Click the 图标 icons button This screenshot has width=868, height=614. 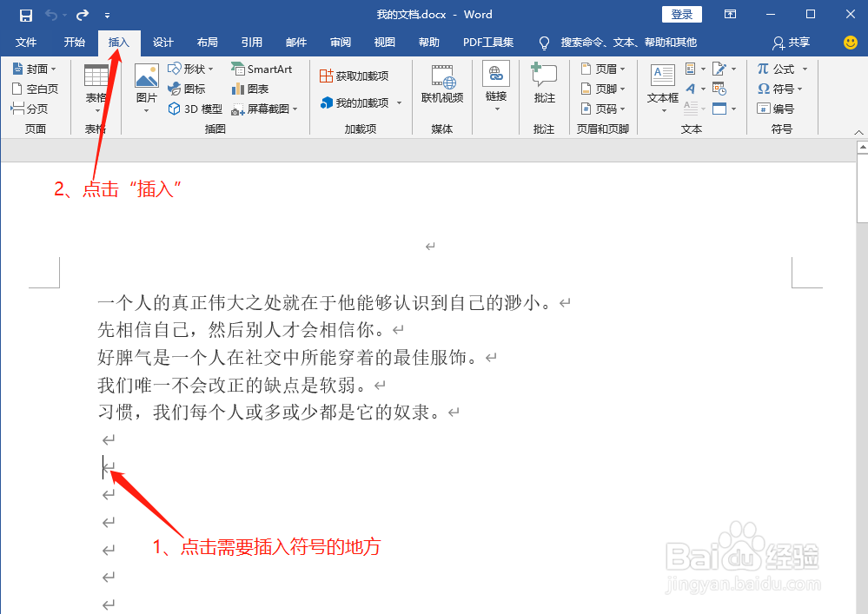187,89
